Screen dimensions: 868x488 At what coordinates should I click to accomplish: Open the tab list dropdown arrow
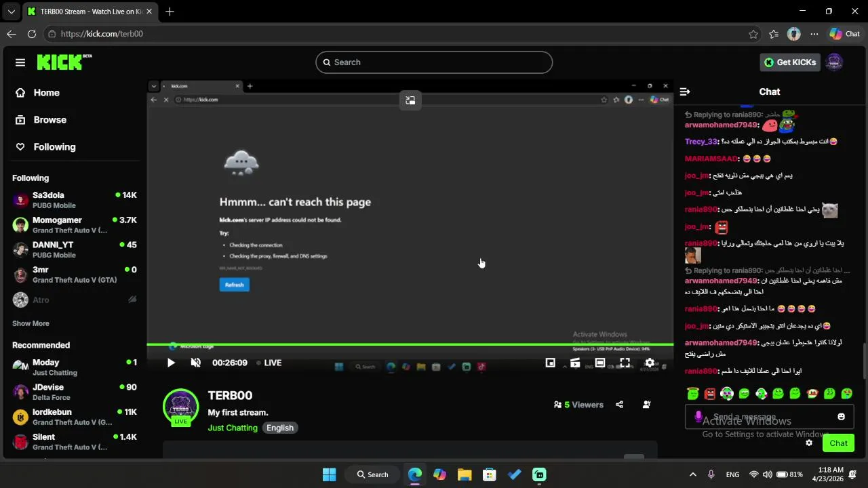(x=11, y=12)
